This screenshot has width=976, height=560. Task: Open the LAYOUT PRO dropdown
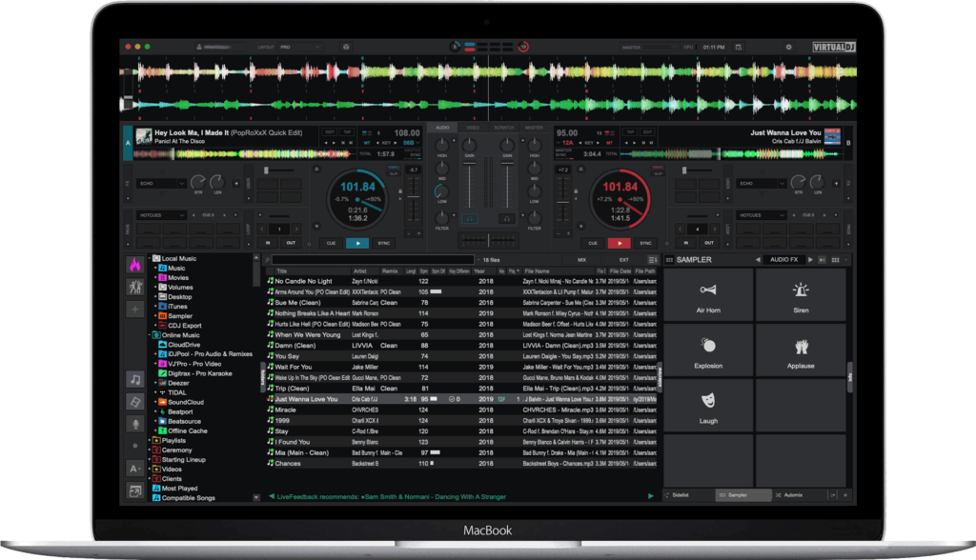pyautogui.click(x=298, y=47)
